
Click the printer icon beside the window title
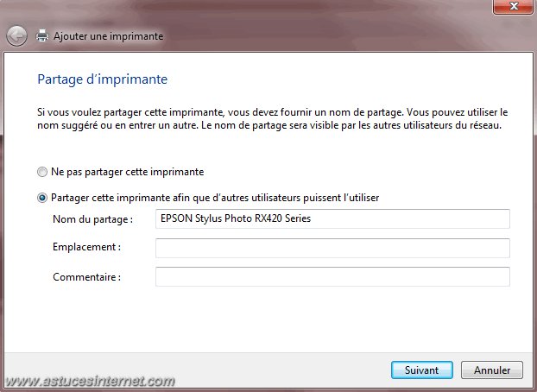click(42, 35)
